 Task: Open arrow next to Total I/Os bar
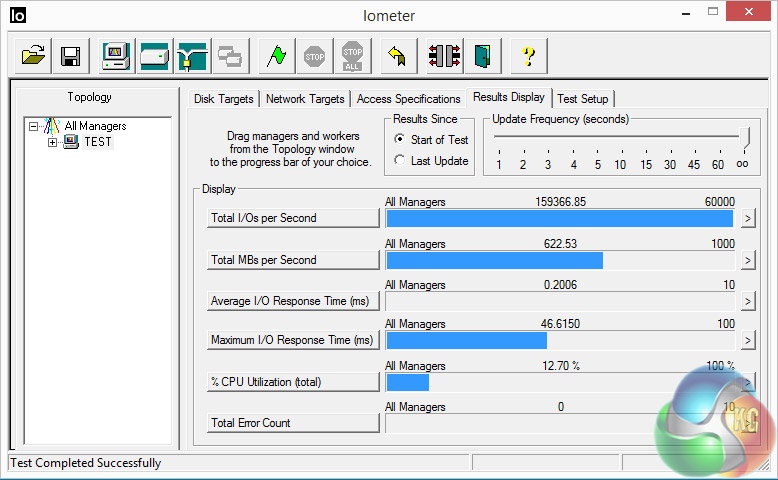coord(748,218)
